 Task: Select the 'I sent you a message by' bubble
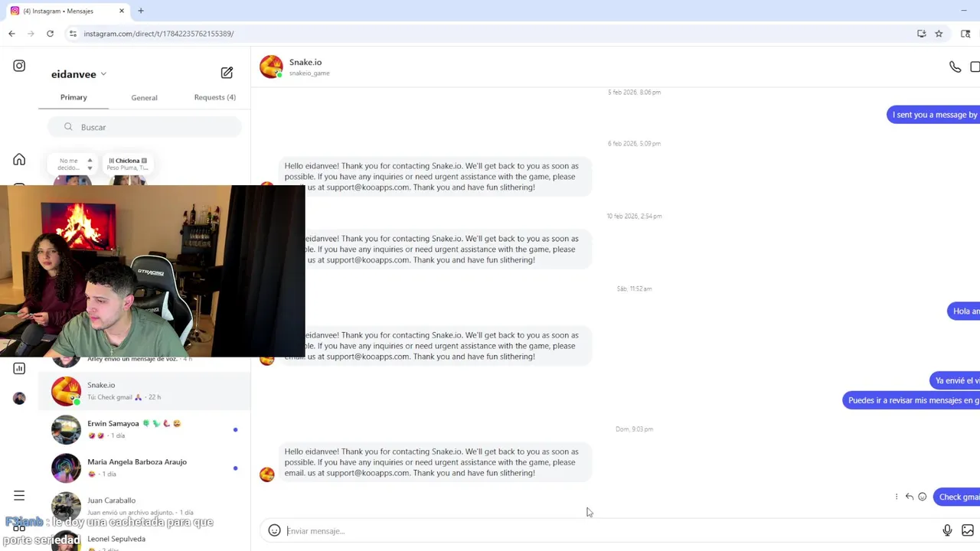933,115
